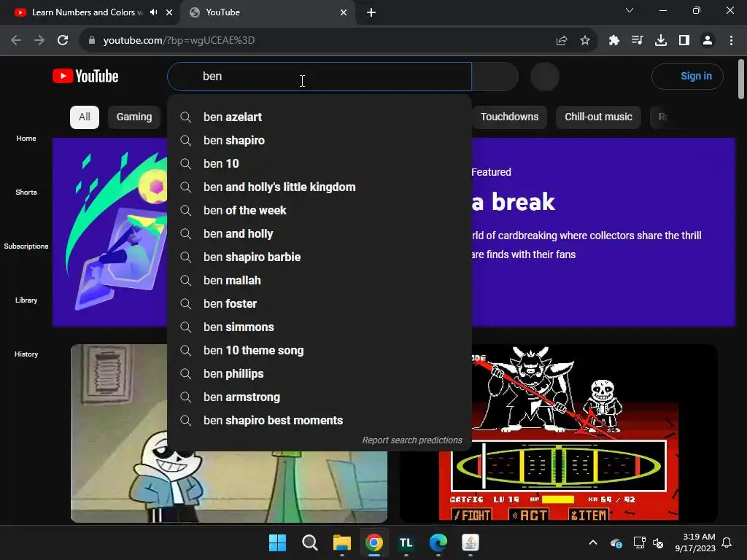Open the Chrome profile icon
Image resolution: width=747 pixels, height=560 pixels.
click(x=708, y=41)
